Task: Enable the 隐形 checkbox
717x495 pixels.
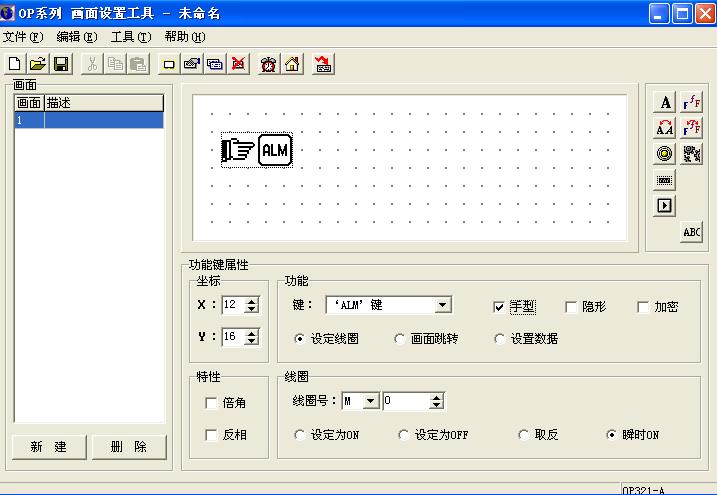Action: coord(572,307)
